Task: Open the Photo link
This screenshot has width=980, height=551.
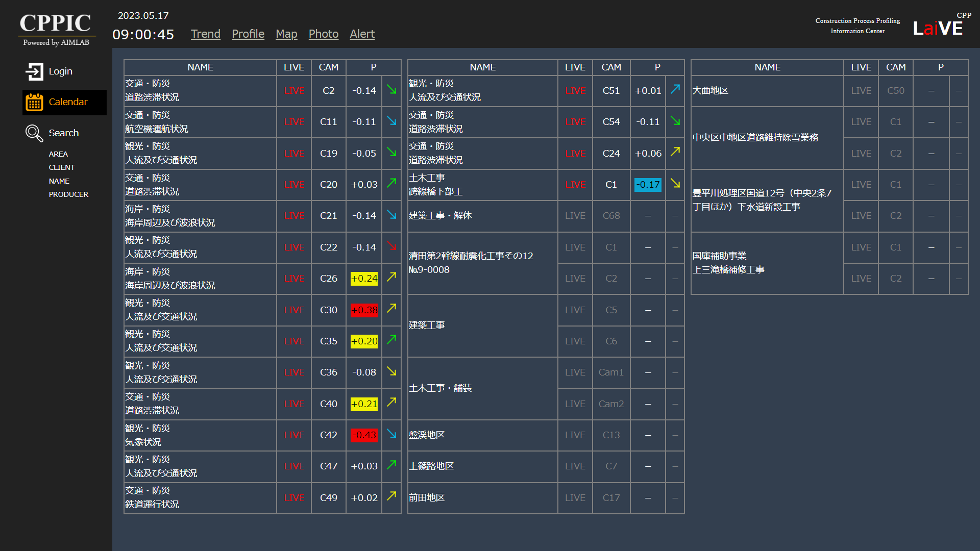Action: 323,34
